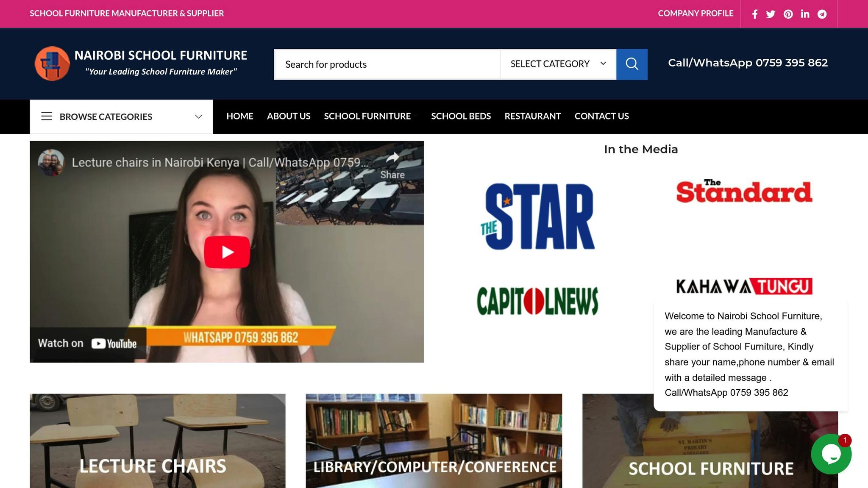
Task: Go to Home menu item
Action: (239, 116)
